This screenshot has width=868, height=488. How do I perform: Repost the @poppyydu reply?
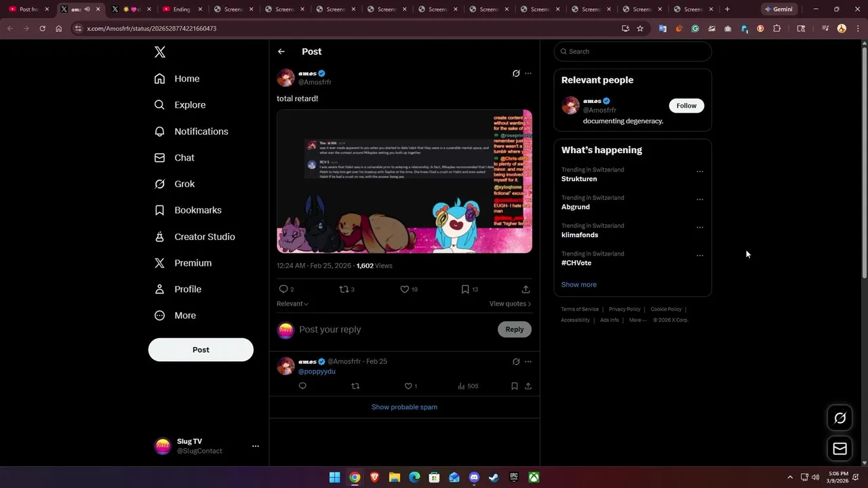[x=355, y=386]
